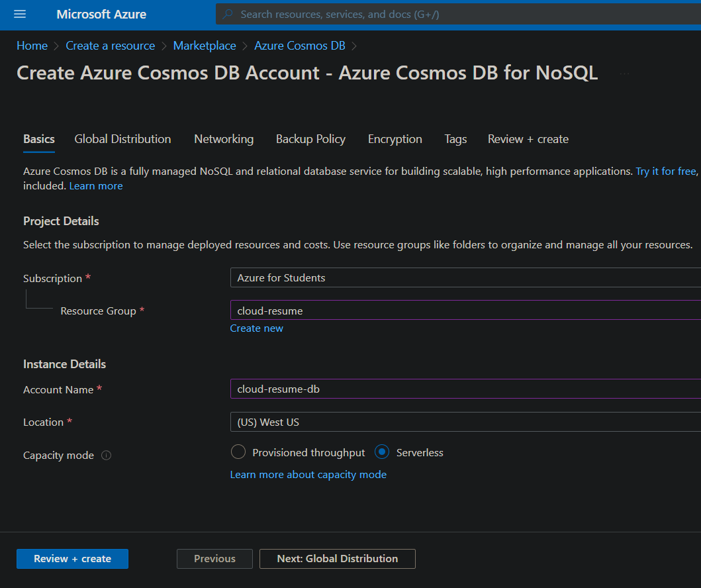701x588 pixels.
Task: Click the Instance Details heading
Action: point(64,364)
